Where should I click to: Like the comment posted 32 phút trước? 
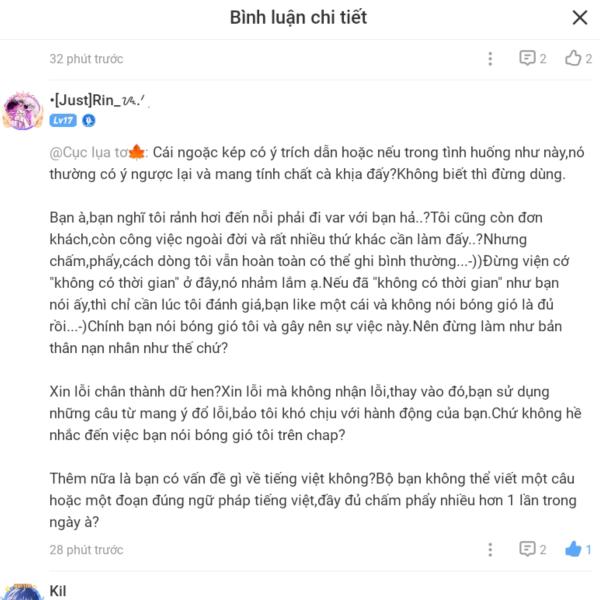(573, 58)
